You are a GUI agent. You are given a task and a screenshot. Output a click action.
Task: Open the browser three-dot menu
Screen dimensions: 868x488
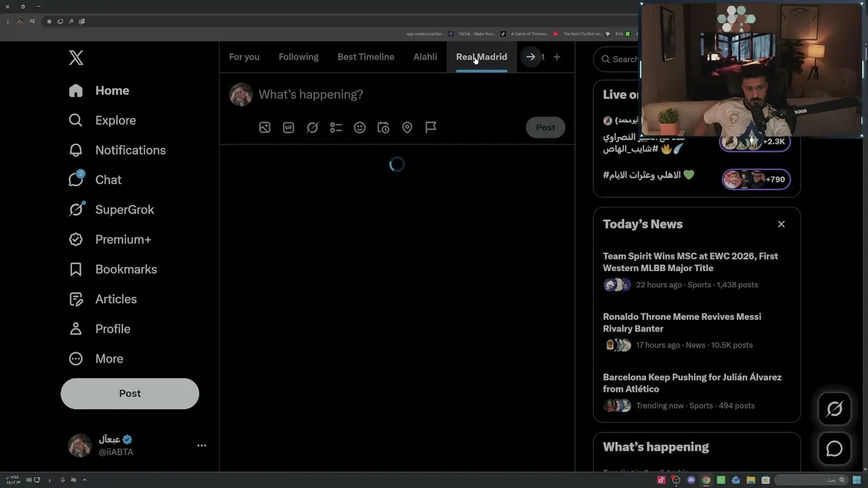[x=7, y=22]
